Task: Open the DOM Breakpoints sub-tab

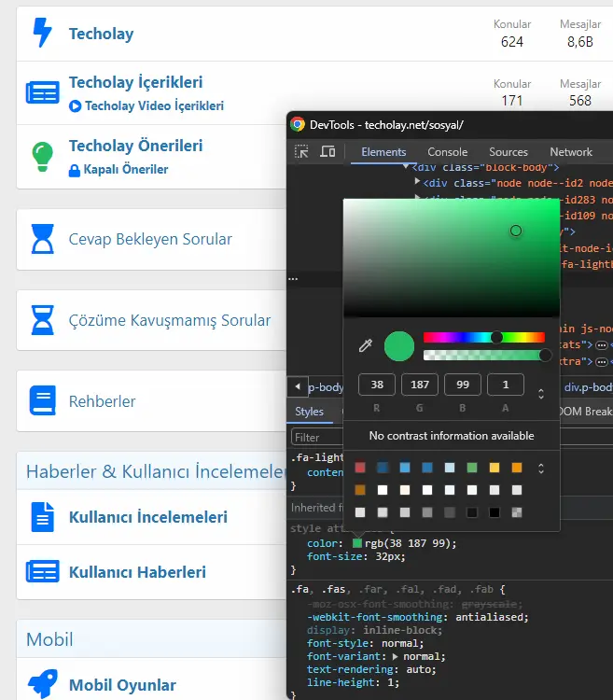Action: click(x=586, y=412)
